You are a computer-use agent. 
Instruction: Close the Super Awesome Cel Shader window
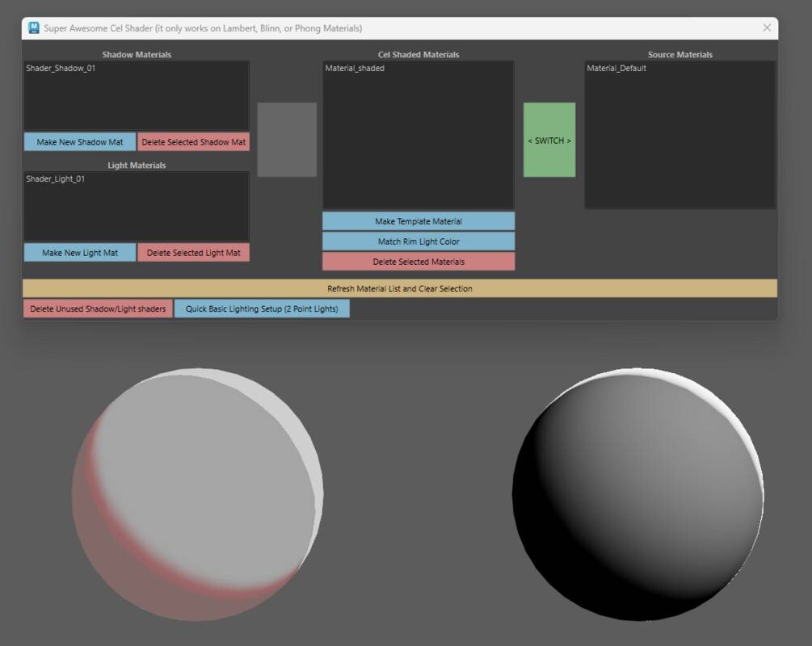tap(767, 28)
